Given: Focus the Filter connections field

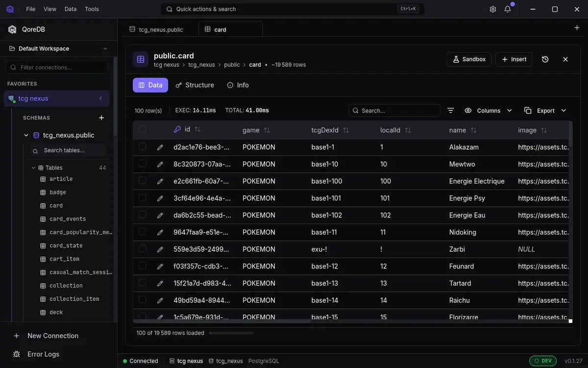Looking at the screenshot, I should point(57,67).
